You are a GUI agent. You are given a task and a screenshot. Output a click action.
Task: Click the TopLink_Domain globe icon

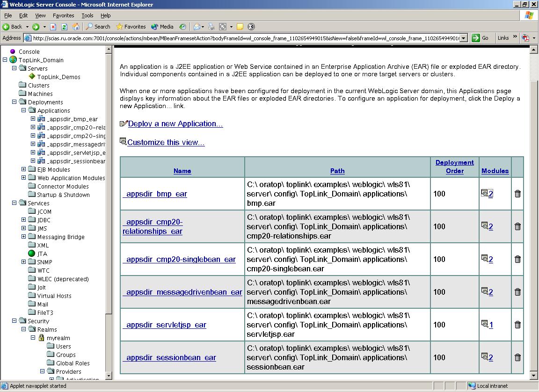tap(13, 60)
